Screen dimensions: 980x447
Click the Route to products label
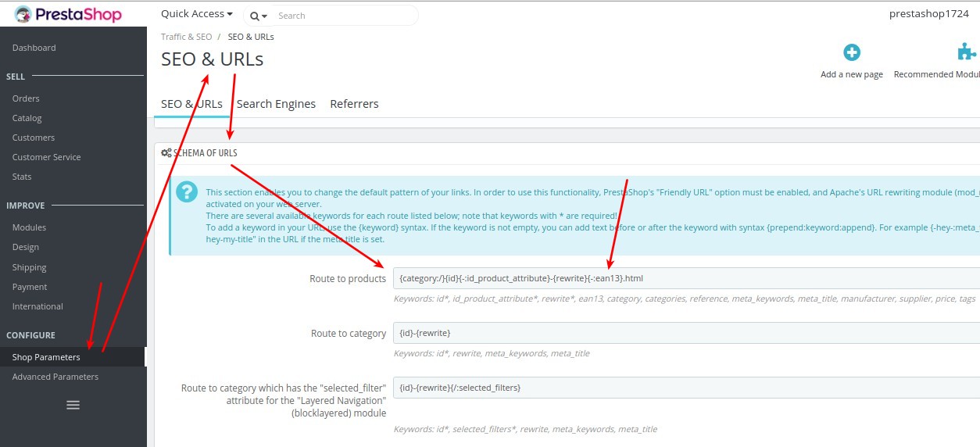pos(348,278)
